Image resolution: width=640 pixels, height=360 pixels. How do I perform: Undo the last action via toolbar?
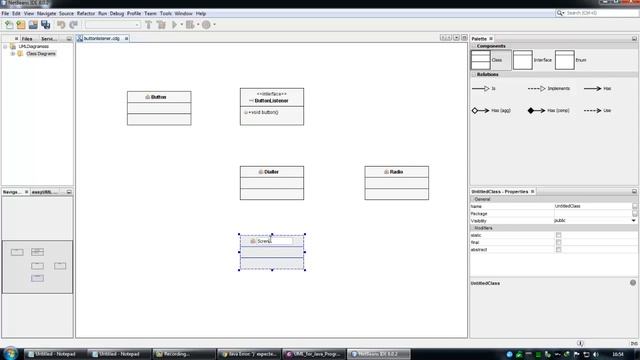(x=61, y=25)
